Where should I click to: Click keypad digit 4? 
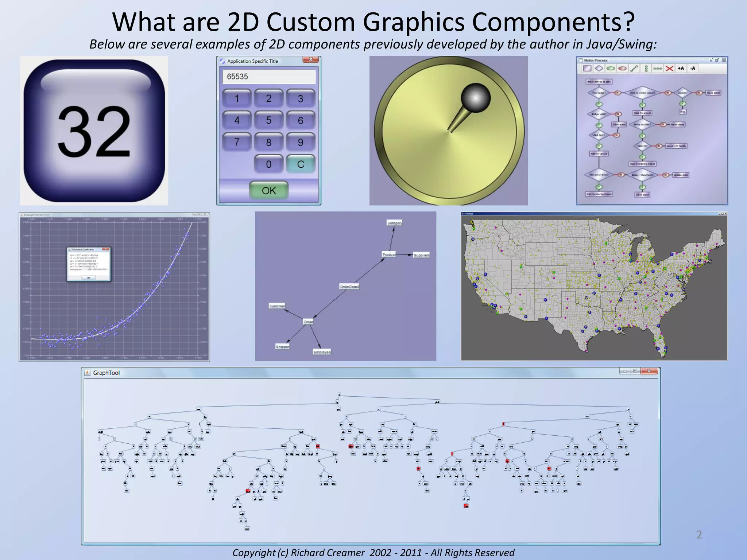point(237,120)
